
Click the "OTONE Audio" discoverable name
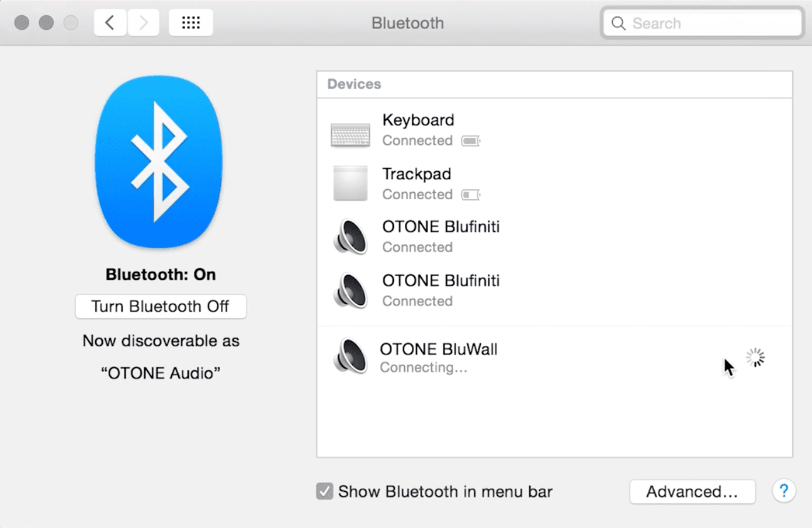[161, 373]
